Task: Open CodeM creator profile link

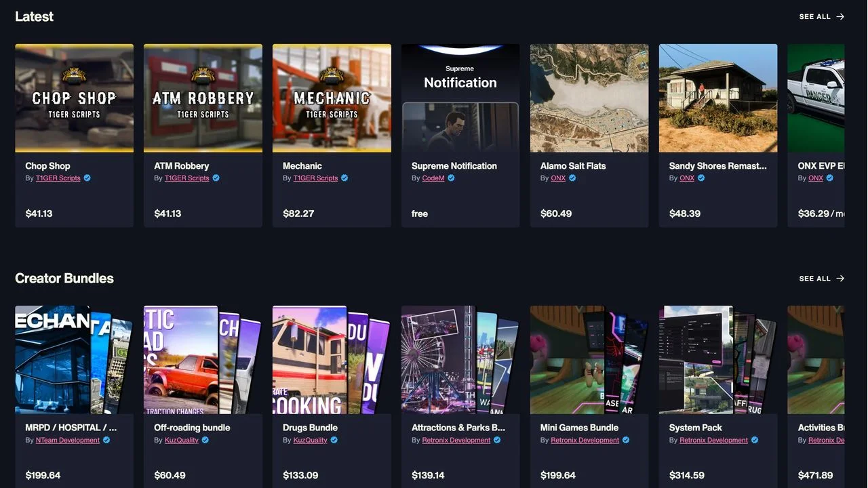Action: [x=433, y=178]
